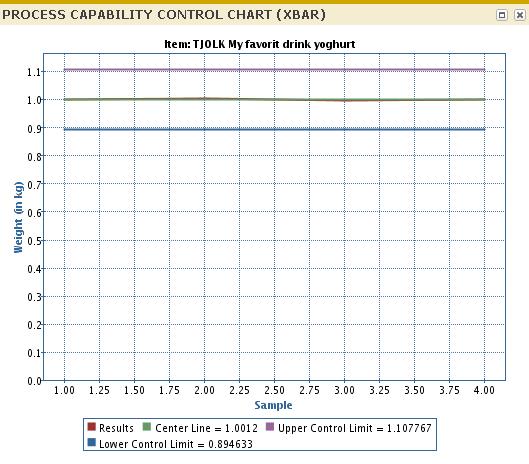The image size is (529, 464).
Task: Click the purple Upper Control Limit swatch
Action: (x=270, y=427)
